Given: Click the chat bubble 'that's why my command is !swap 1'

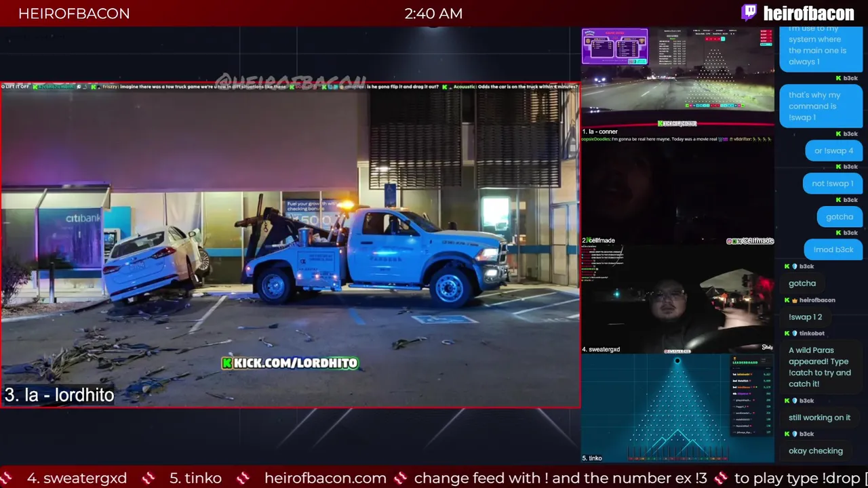Looking at the screenshot, I should [x=821, y=106].
